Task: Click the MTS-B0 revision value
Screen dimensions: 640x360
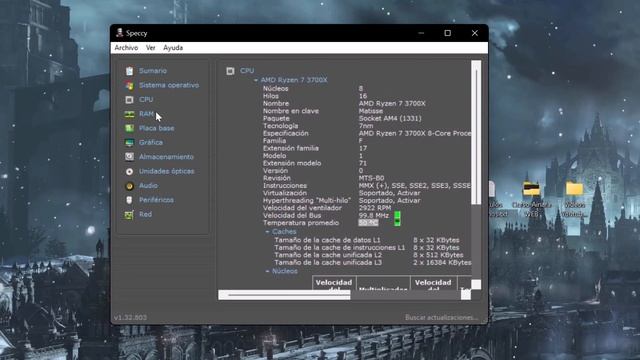Action: (371, 178)
